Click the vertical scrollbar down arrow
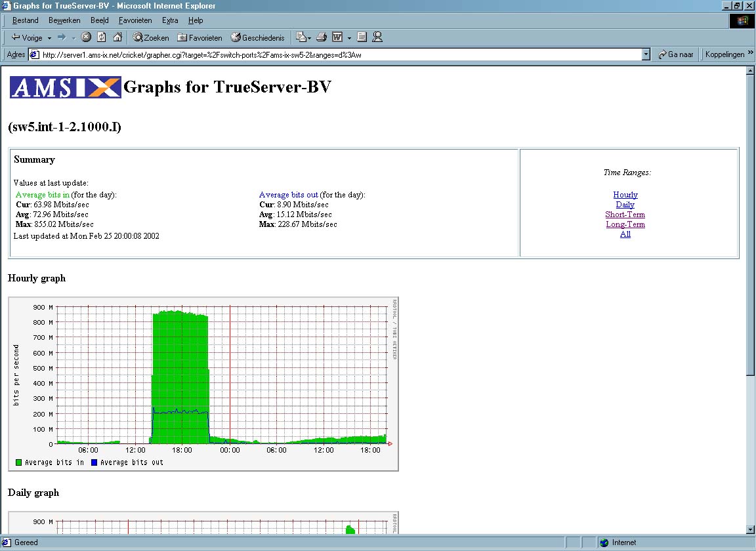 [750, 529]
